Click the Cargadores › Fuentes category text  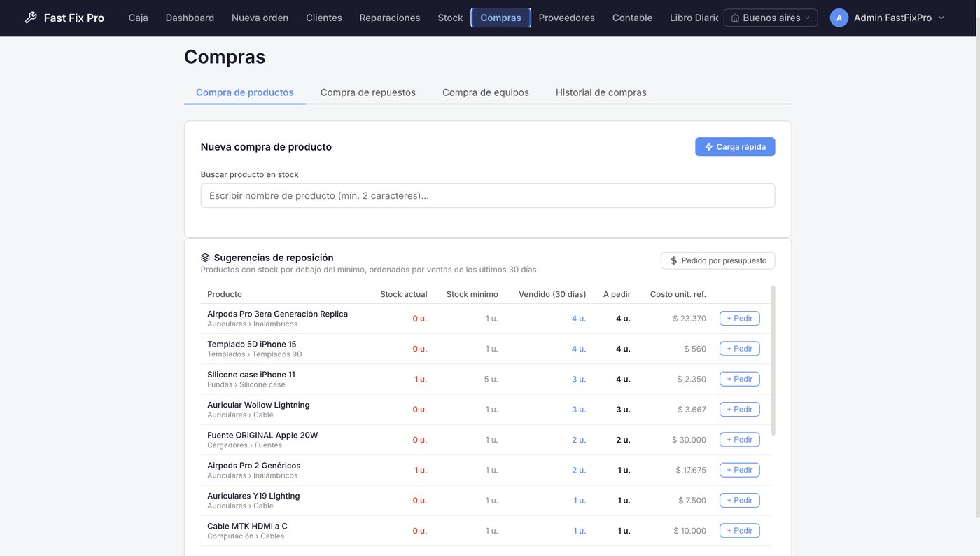(245, 445)
